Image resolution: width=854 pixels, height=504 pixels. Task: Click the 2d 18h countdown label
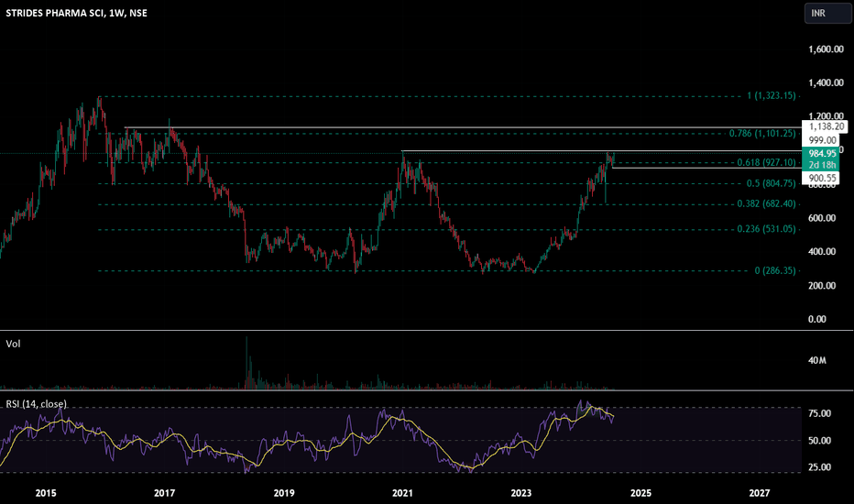(821, 165)
